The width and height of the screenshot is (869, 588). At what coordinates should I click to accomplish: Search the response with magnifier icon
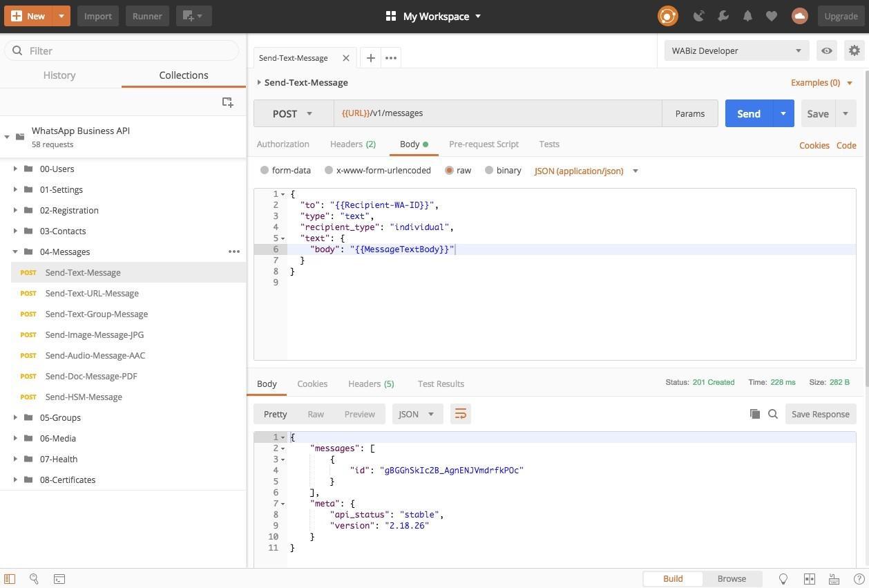coord(773,414)
